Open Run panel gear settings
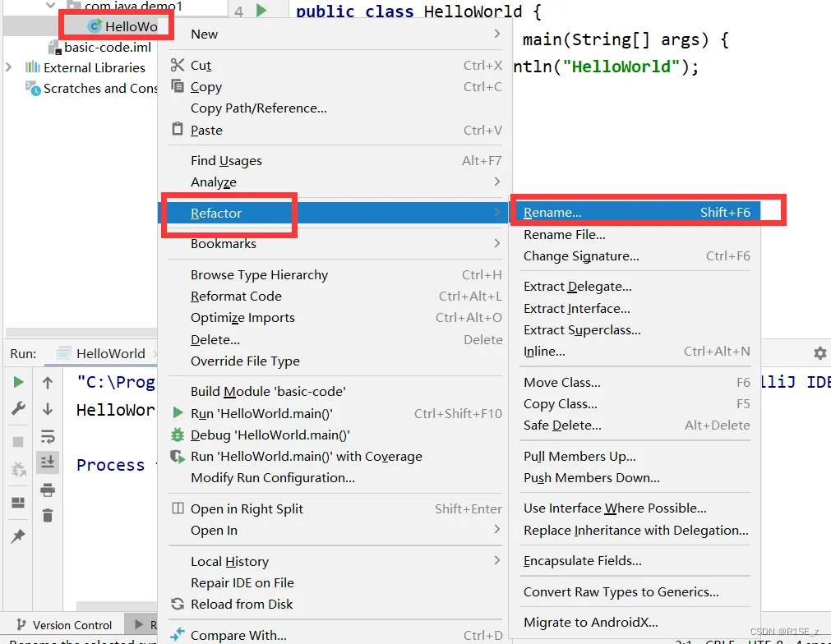This screenshot has height=644, width=831. (x=819, y=353)
